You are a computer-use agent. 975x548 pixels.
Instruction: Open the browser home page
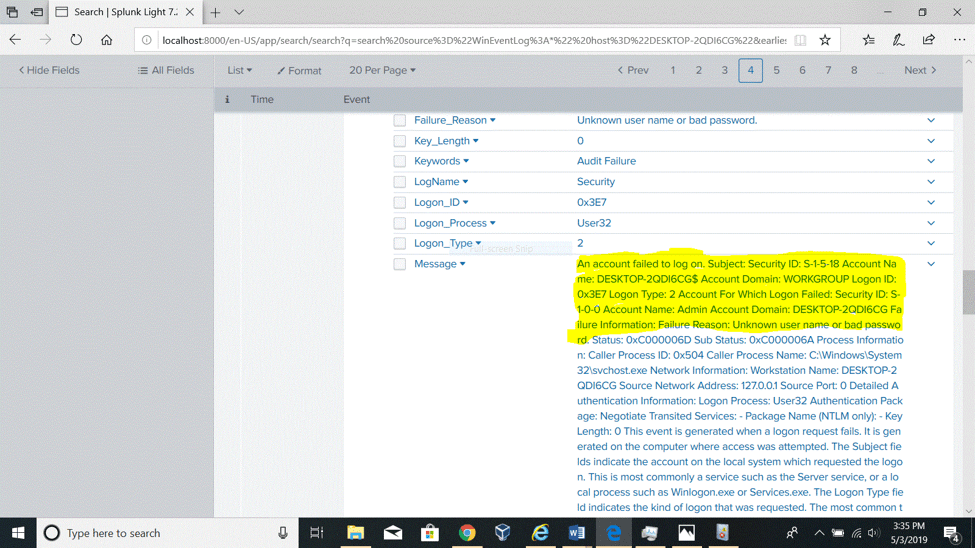point(106,40)
